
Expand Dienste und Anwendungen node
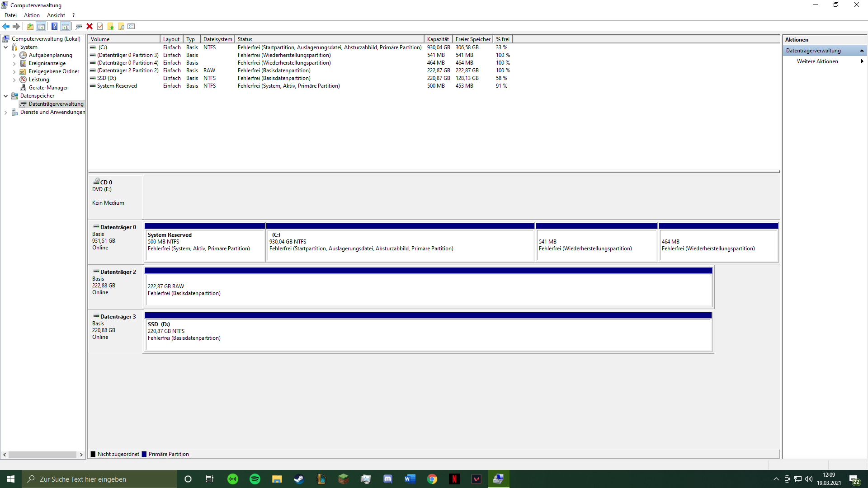point(5,113)
